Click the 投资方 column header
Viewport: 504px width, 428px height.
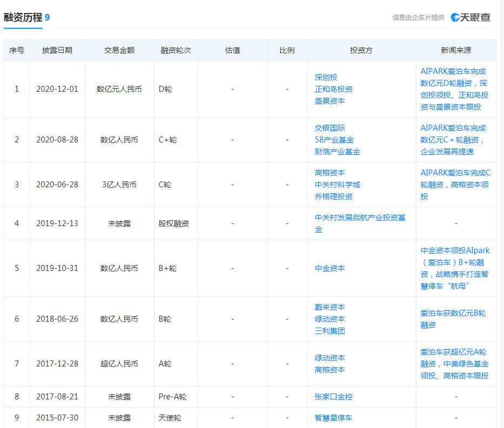point(361,50)
